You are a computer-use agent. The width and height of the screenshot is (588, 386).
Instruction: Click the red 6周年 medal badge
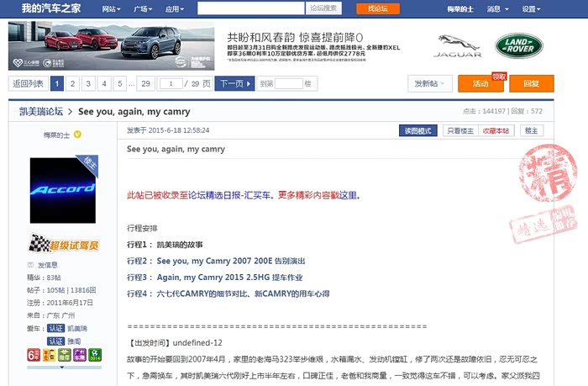tap(34, 355)
